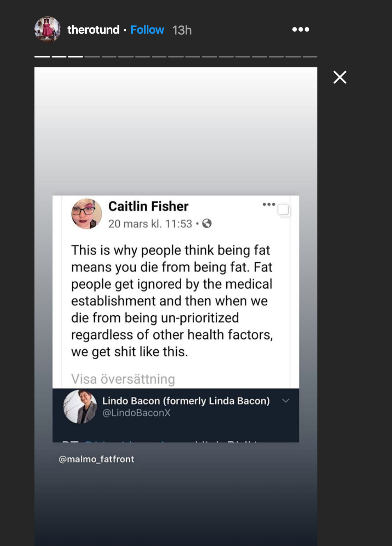
Task: Open the three-dot story options menu
Action: pos(301,30)
